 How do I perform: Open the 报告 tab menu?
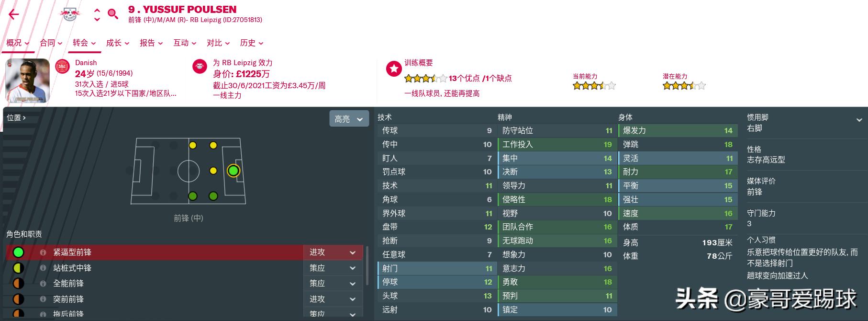click(151, 43)
